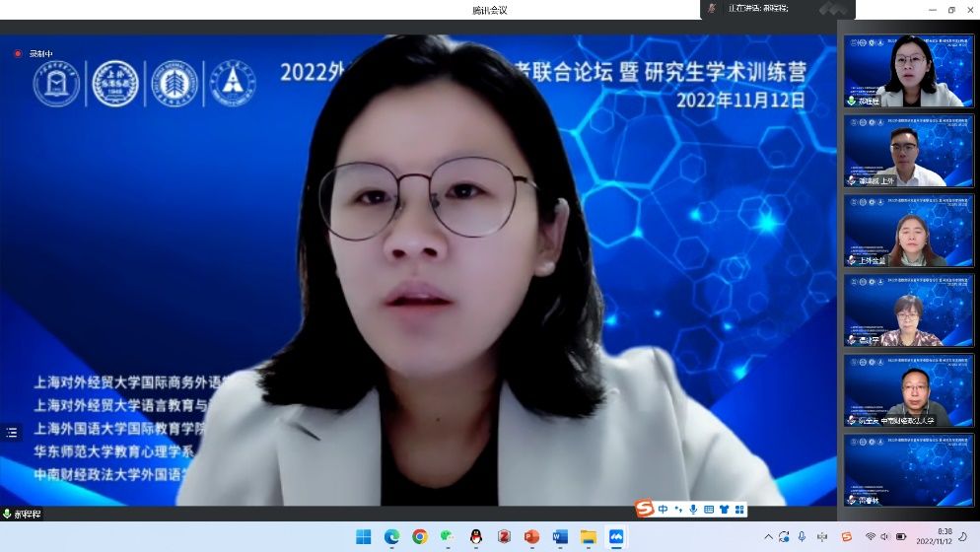Expand the side list menu on the video
980x552 pixels.
[12, 432]
